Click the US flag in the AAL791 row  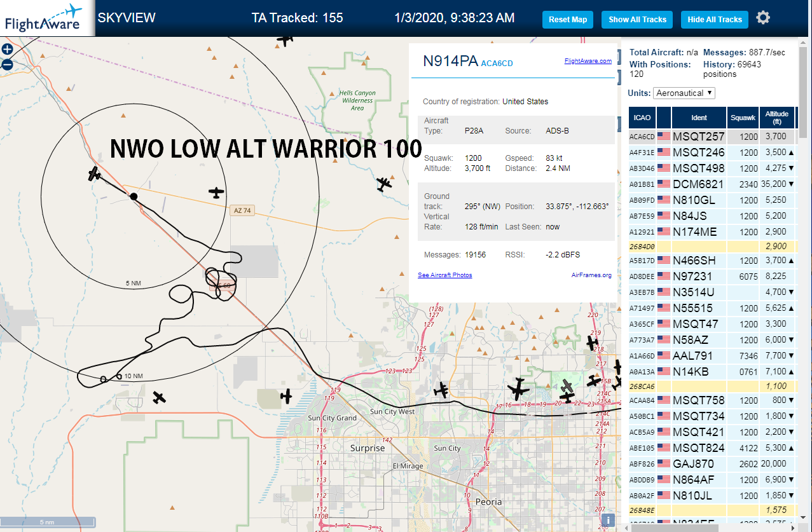[664, 356]
